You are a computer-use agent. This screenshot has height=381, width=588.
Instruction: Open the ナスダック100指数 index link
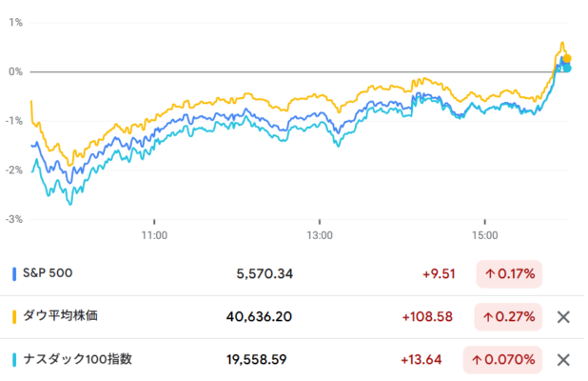click(78, 359)
